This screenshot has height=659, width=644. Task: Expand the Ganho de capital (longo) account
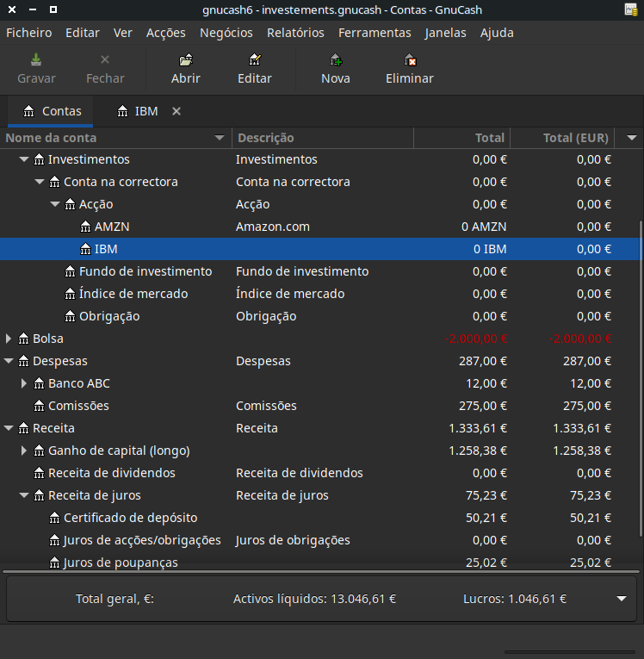pos(25,451)
